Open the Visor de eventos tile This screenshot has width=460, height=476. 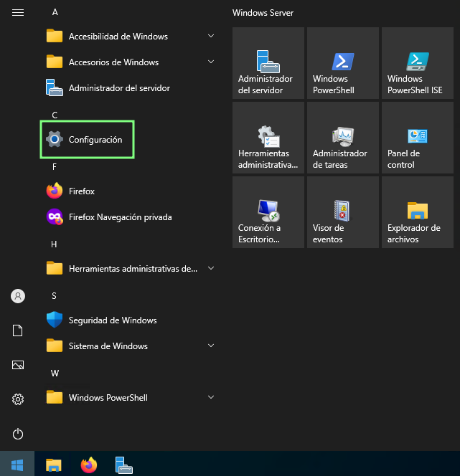pos(343,212)
